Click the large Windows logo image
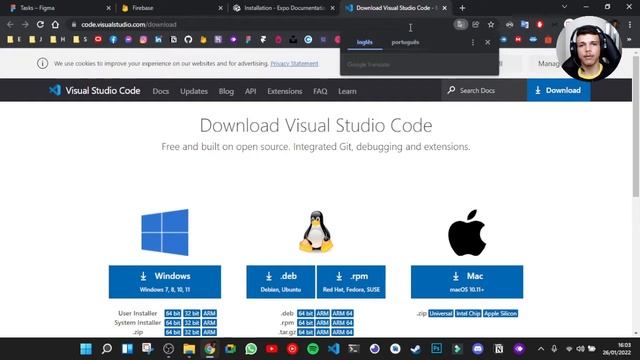 point(165,232)
